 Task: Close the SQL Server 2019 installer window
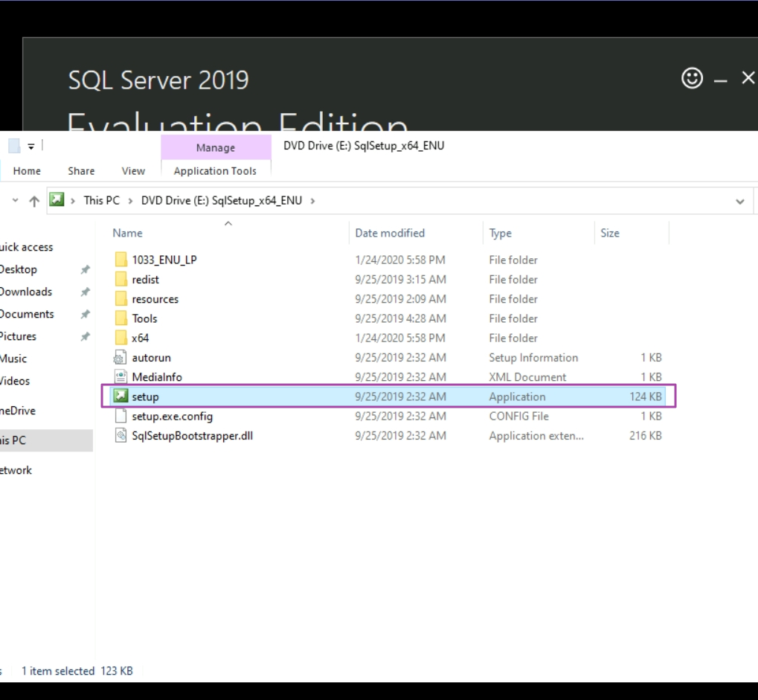748,78
